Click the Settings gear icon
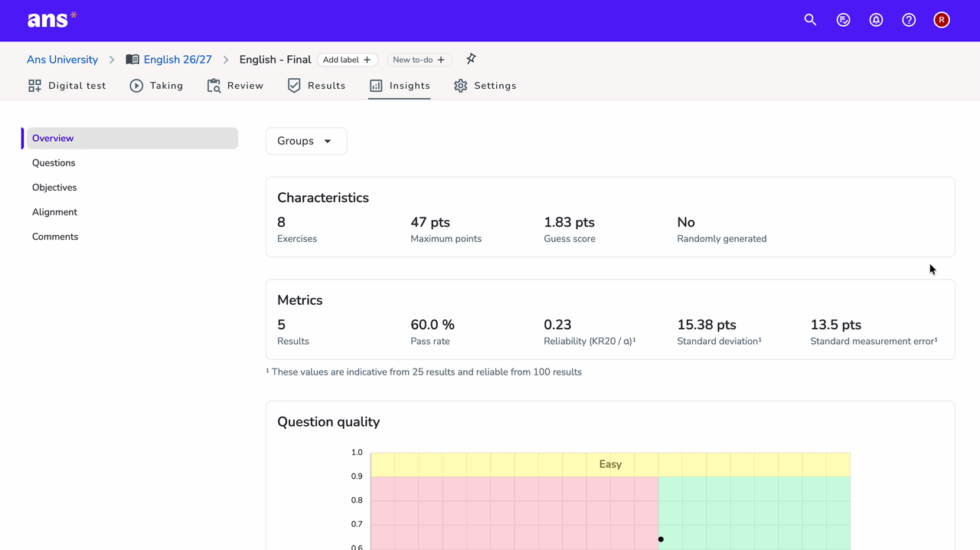 (460, 86)
